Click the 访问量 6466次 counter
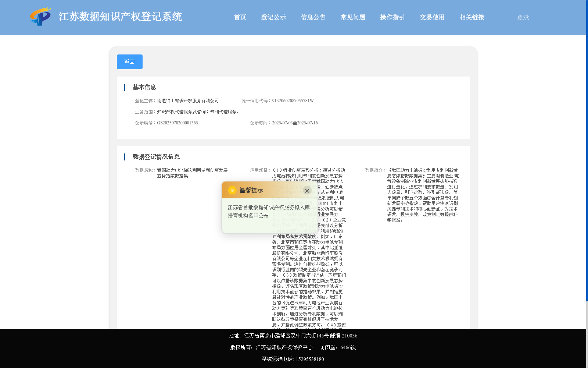588x368 pixels. 338,347
